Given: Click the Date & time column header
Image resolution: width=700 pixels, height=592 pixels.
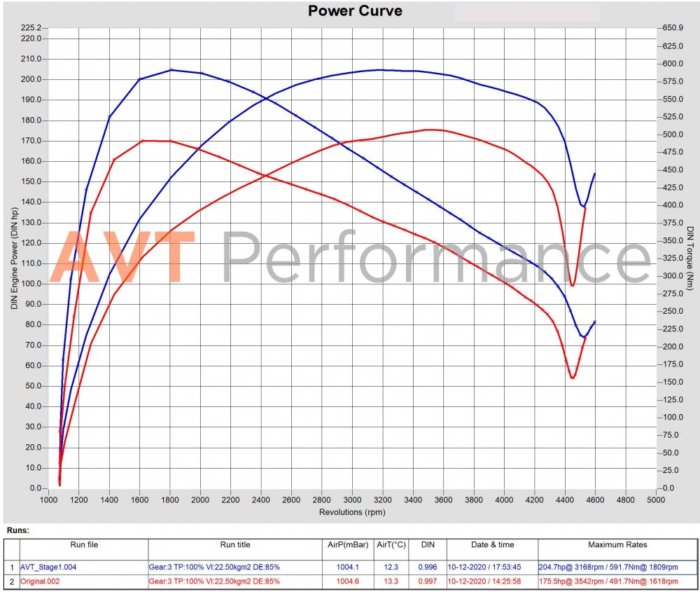Looking at the screenshot, I should click(x=492, y=544).
